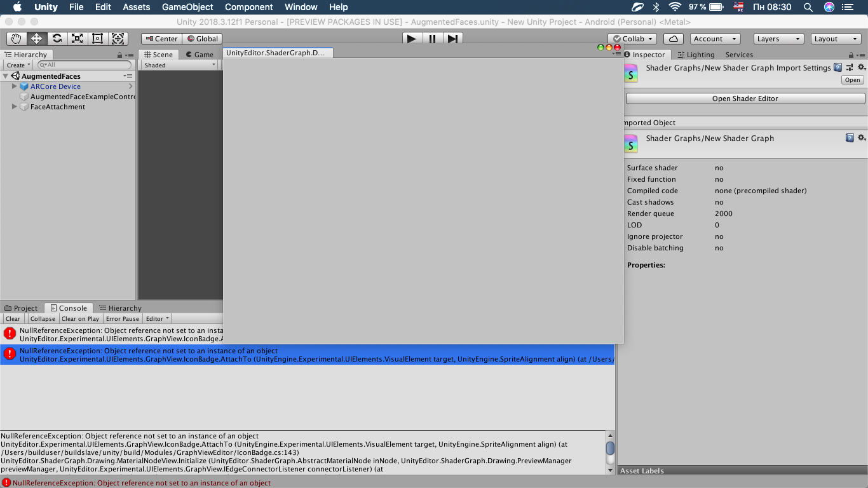
Task: Click the Open Shader Editor button
Action: coord(745,98)
